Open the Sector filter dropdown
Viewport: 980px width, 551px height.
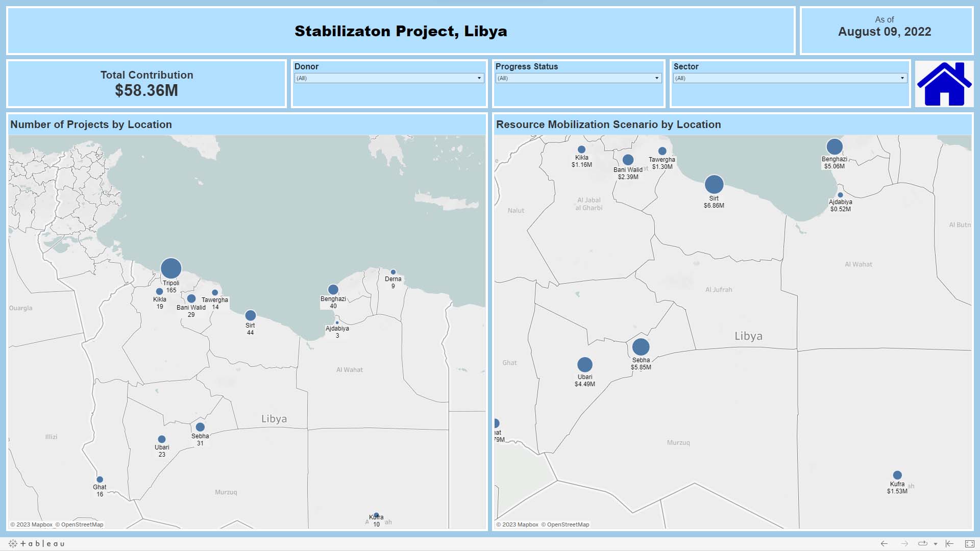[x=790, y=78]
